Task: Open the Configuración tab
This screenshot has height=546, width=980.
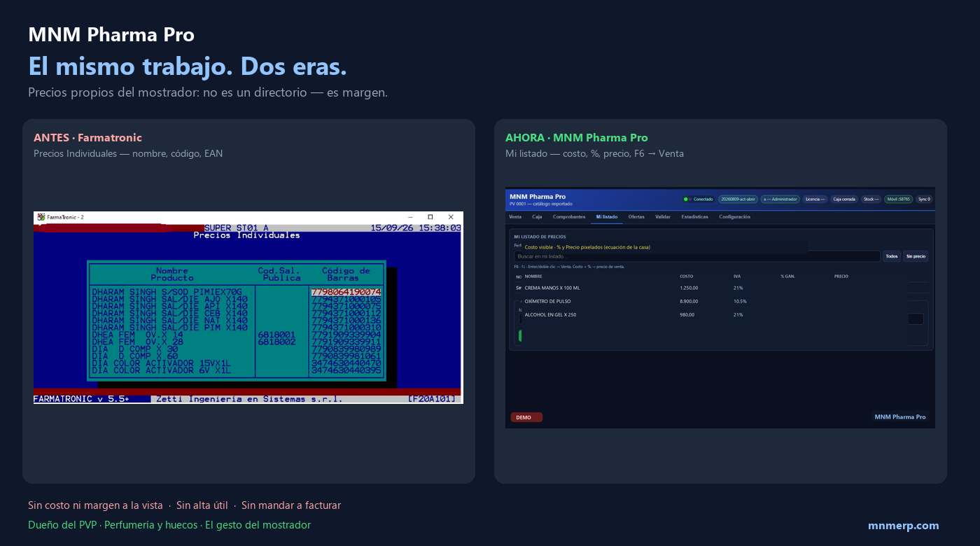Action: click(734, 217)
